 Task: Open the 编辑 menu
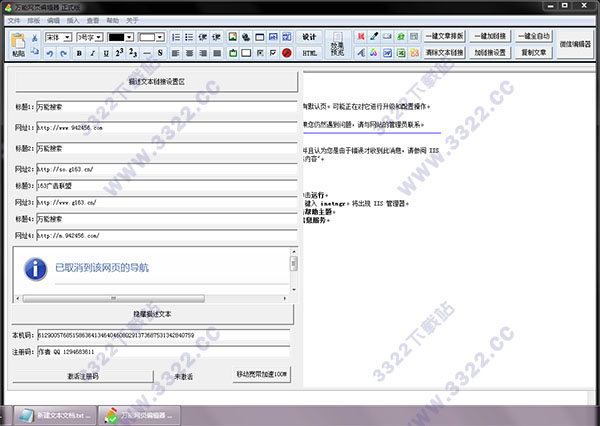[x=53, y=21]
